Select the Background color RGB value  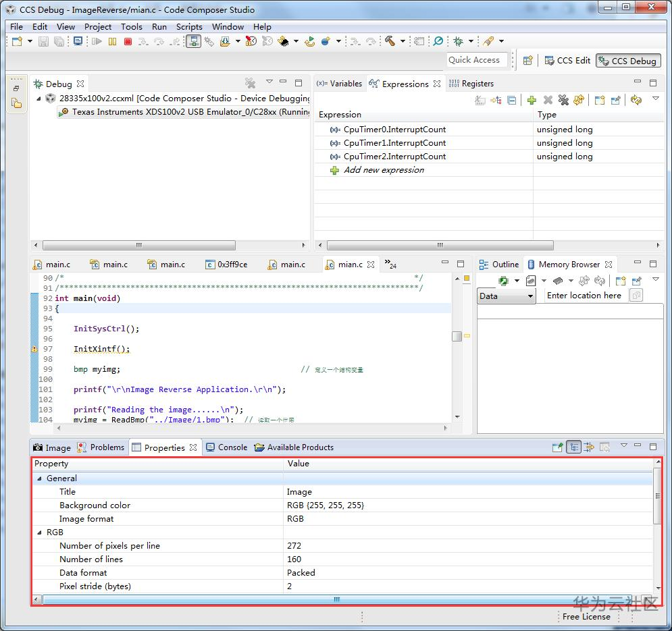[x=326, y=505]
